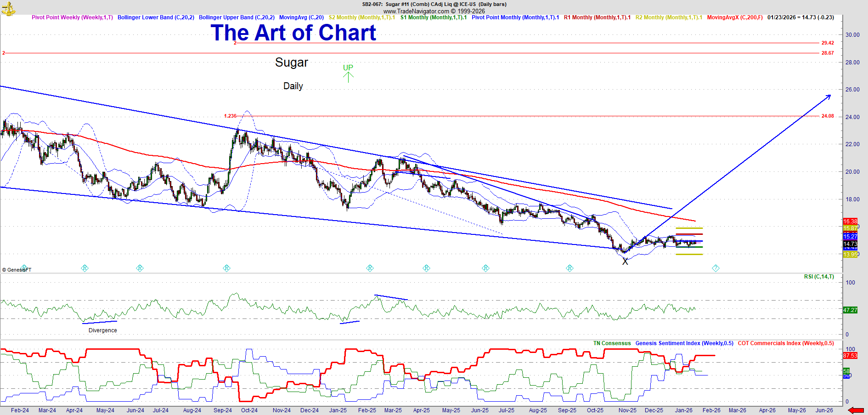Click the RSI (C,14,T) pane label
Screen dimensions: 868x415
click(819, 277)
